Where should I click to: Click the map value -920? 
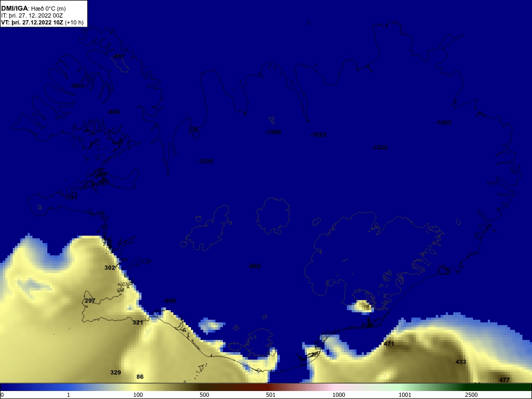[x=113, y=112]
